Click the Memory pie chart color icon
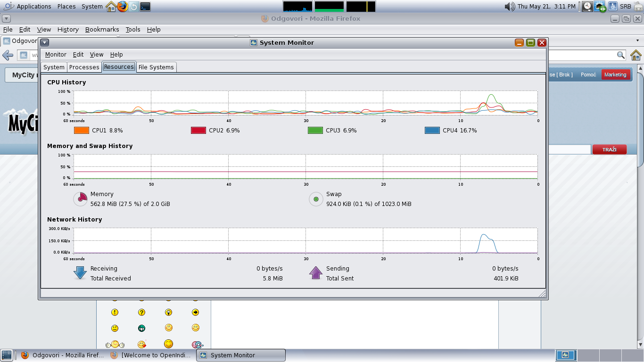Screen dimensions: 644x362 [x=80, y=199]
